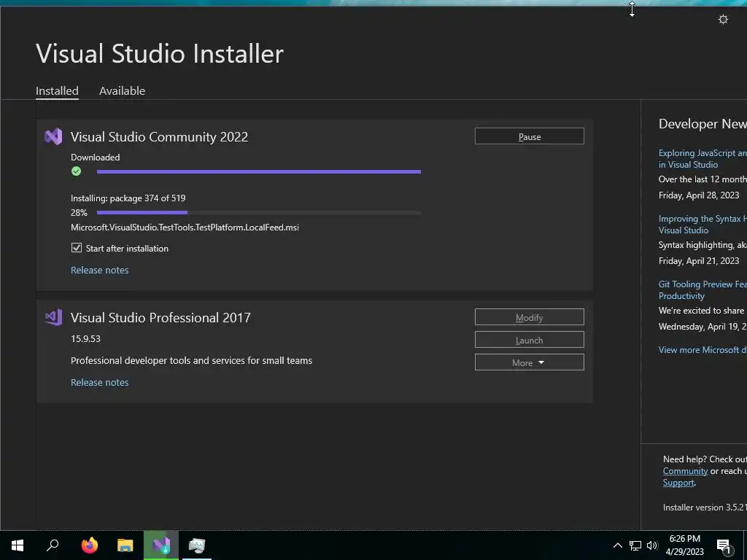Click the Visual Studio Professional 2017 heading
Screen dimensions: 747x560
[160, 318]
